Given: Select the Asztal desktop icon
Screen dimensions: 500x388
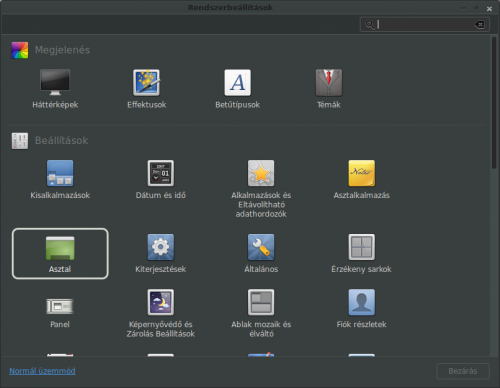Looking at the screenshot, I should pos(60,248).
